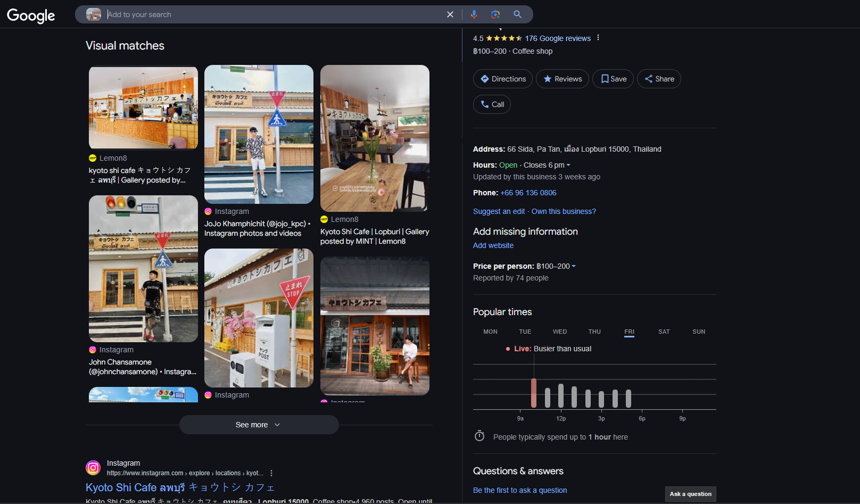Clear the search box with X
The height and width of the screenshot is (504, 860).
(450, 14)
